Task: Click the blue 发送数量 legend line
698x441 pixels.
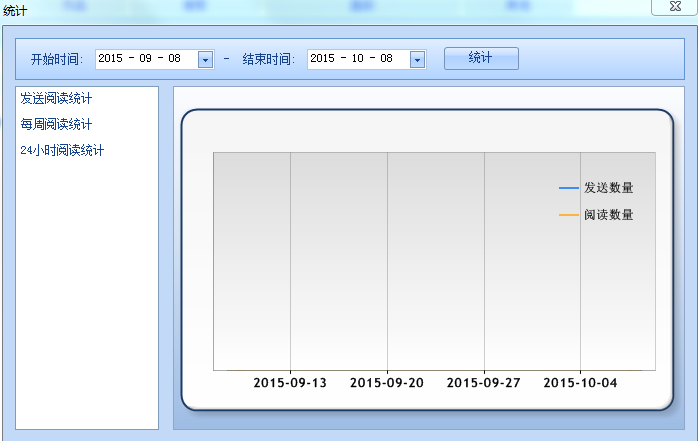Action: (x=568, y=188)
